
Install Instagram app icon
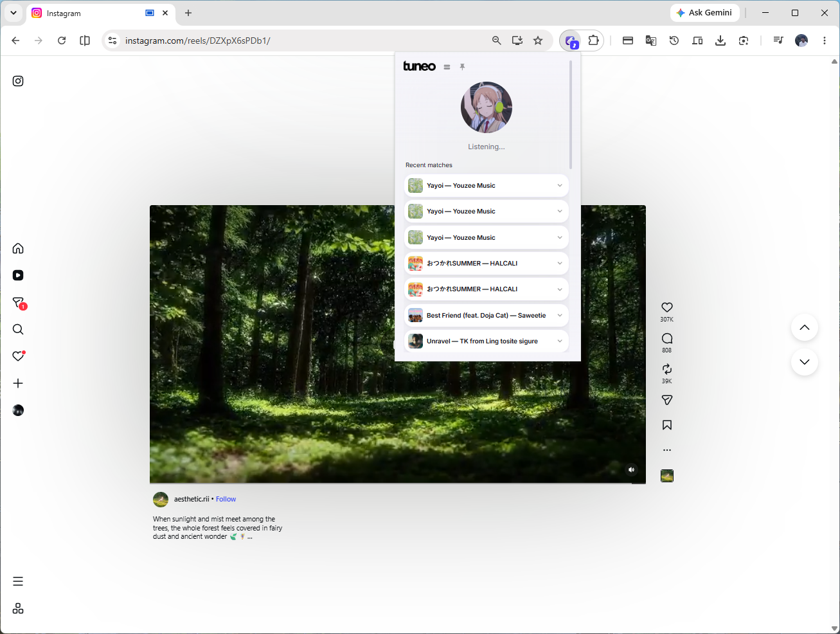point(517,41)
